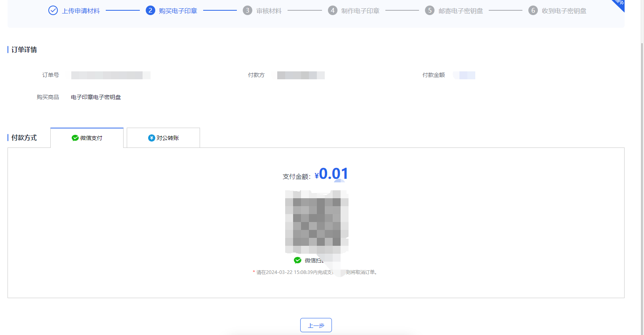Click the 付款方式 section heading
This screenshot has width=644, height=335.
24,138
